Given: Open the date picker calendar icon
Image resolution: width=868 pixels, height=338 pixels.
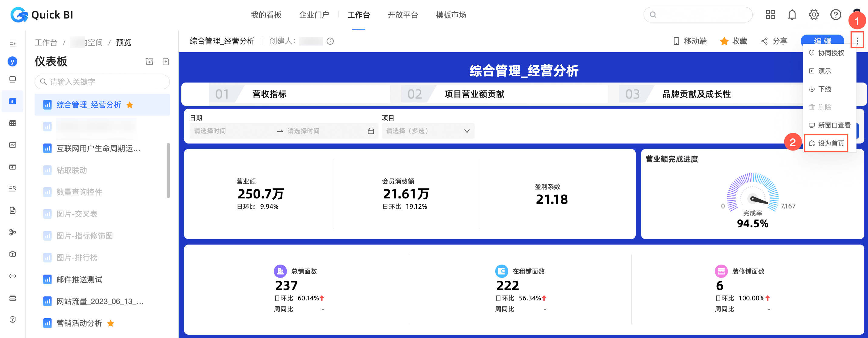Looking at the screenshot, I should (371, 131).
